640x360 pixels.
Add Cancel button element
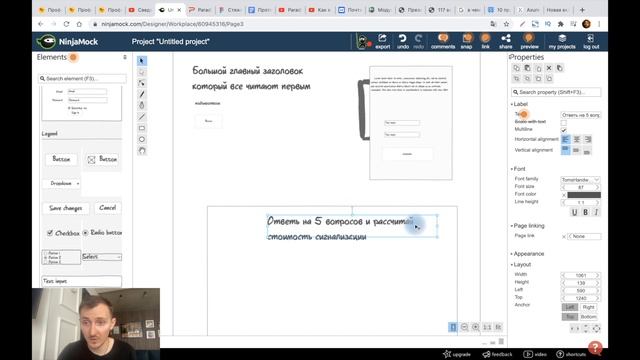point(107,208)
